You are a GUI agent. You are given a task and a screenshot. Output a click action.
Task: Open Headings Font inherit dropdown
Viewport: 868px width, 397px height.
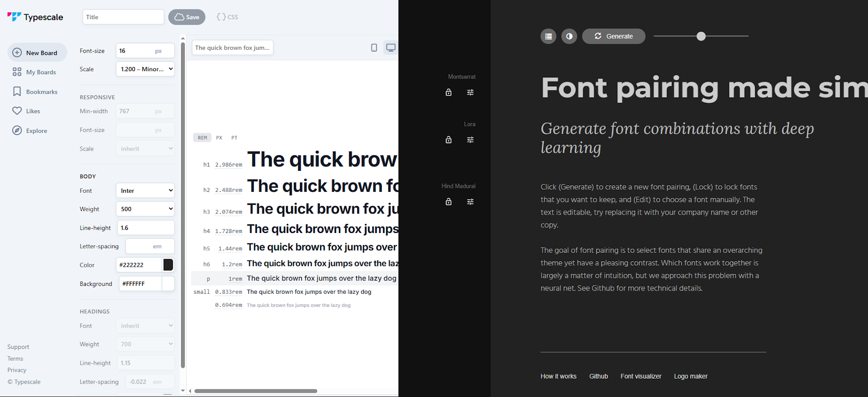(x=145, y=326)
